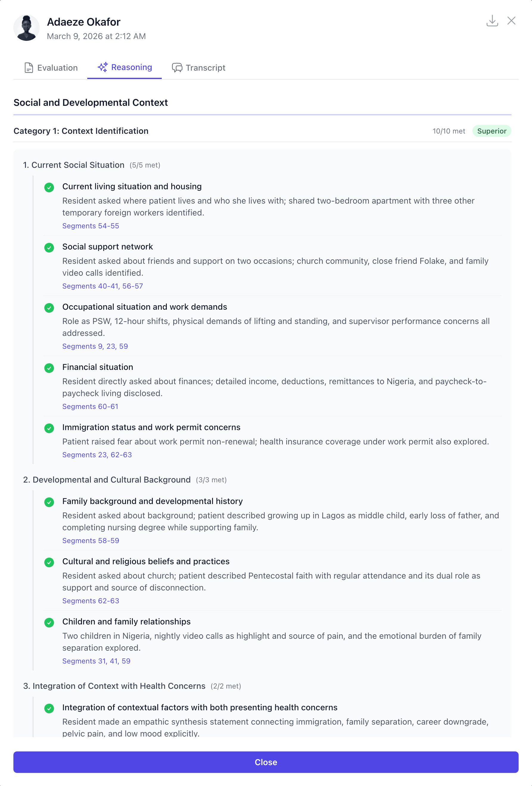Open the Evaluation tab

click(51, 68)
